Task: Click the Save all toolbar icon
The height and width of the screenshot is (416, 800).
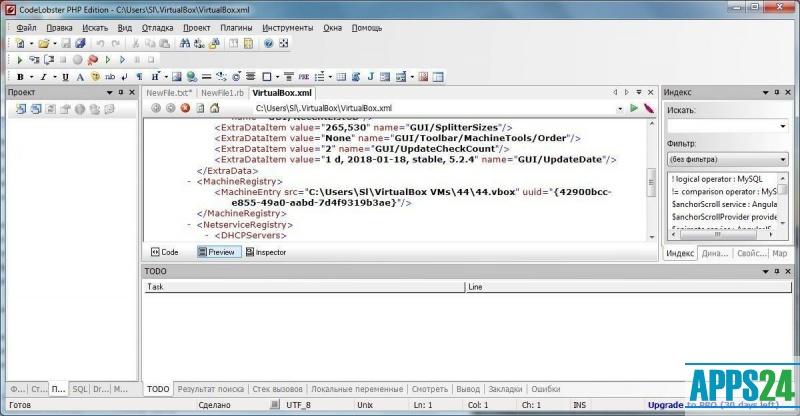Action: [x=81, y=43]
